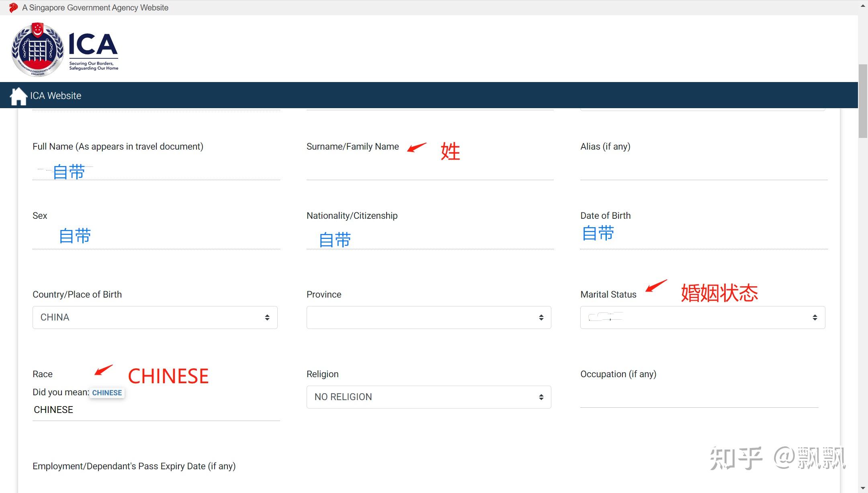
Task: Open the Province dropdown
Action: 429,317
